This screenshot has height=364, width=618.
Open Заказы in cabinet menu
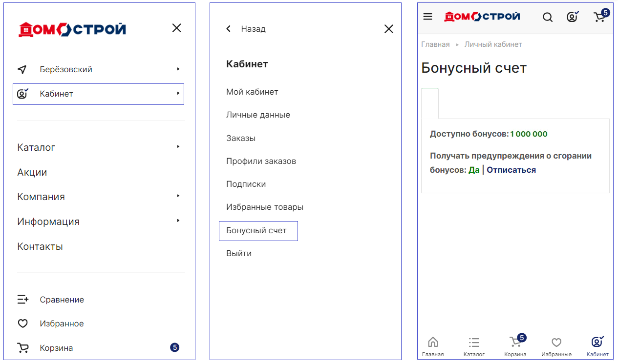coord(241,138)
